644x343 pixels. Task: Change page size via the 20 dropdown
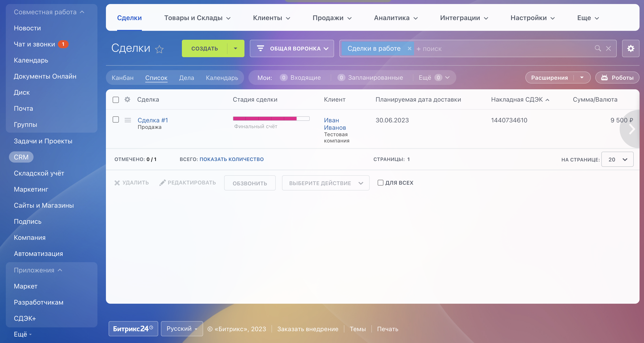click(x=617, y=159)
